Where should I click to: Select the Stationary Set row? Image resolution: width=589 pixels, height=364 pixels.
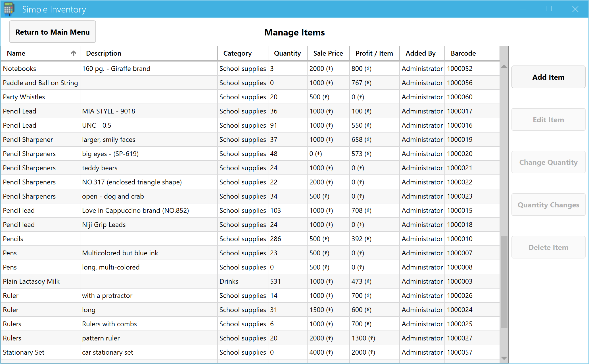pos(24,352)
